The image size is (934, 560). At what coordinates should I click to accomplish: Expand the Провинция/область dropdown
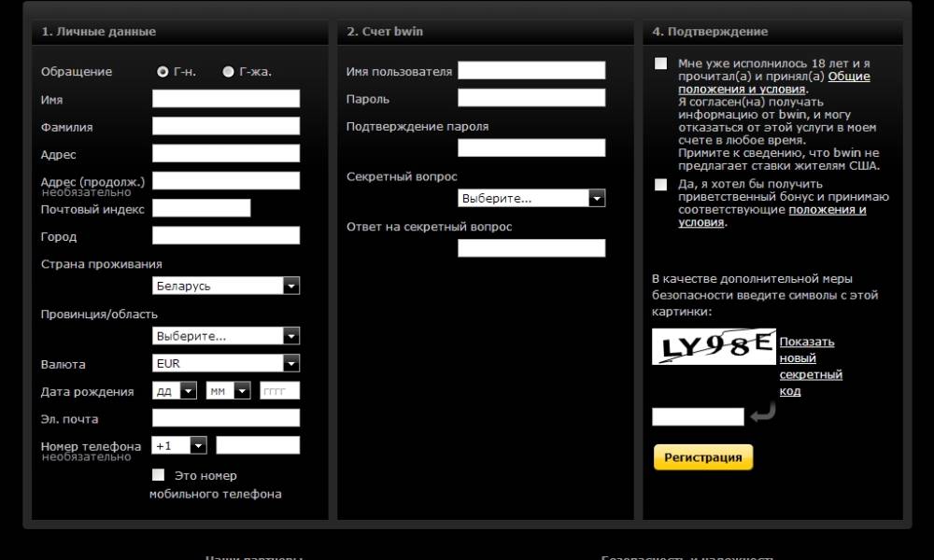[226, 336]
